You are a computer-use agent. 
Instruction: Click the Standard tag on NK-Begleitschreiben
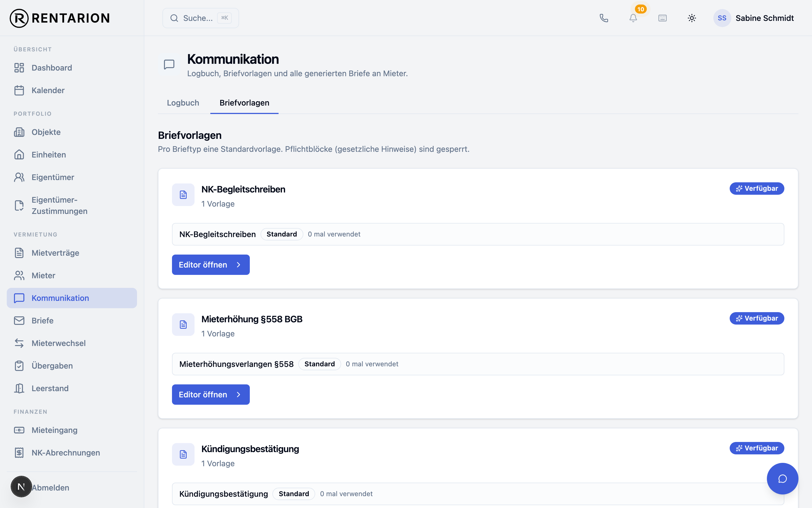pos(281,234)
